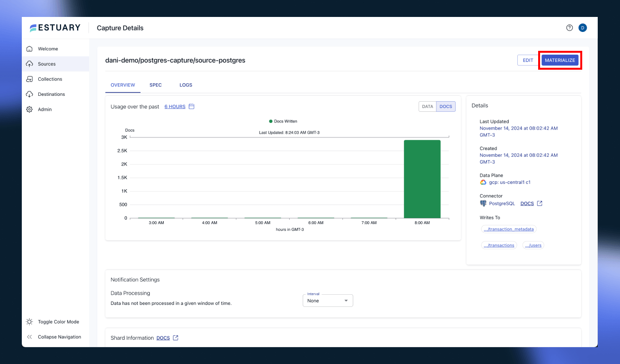
Task: Click the 3K axis label
Action: tap(124, 137)
